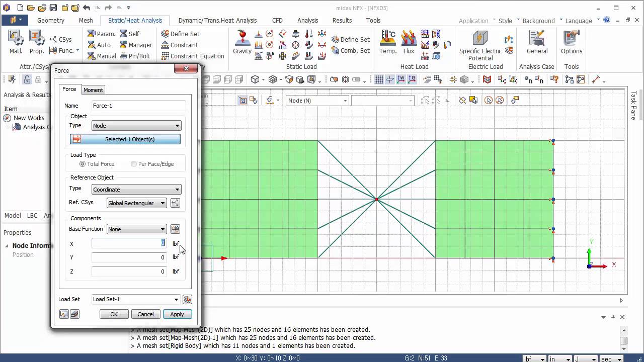
Task: Open the Language menu
Action: 579,21
